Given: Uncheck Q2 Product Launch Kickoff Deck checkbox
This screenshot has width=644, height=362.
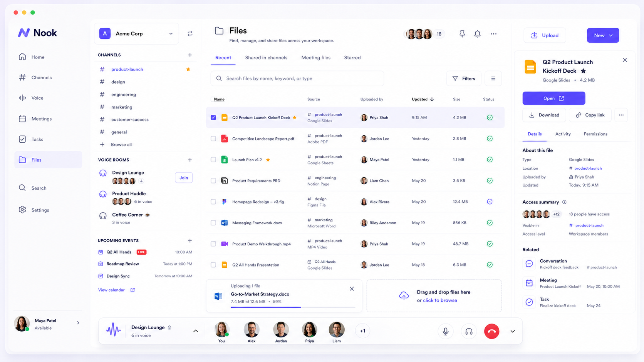Looking at the screenshot, I should (x=213, y=118).
